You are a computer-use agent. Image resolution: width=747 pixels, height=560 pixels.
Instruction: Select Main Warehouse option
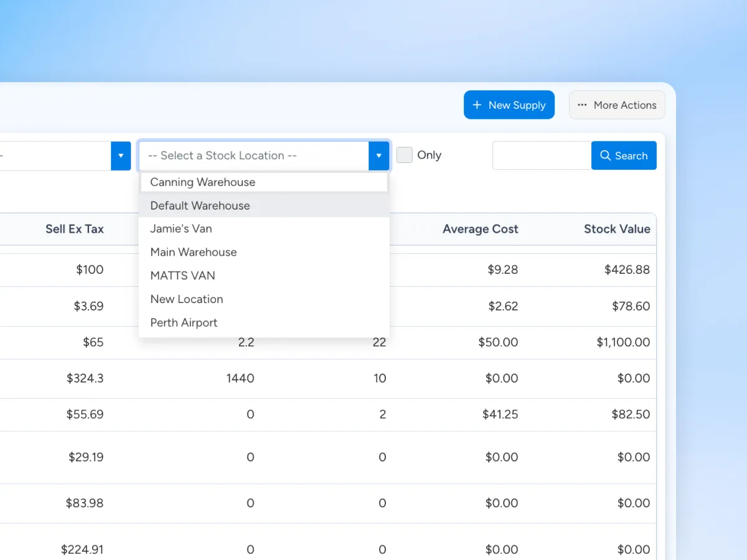264,252
